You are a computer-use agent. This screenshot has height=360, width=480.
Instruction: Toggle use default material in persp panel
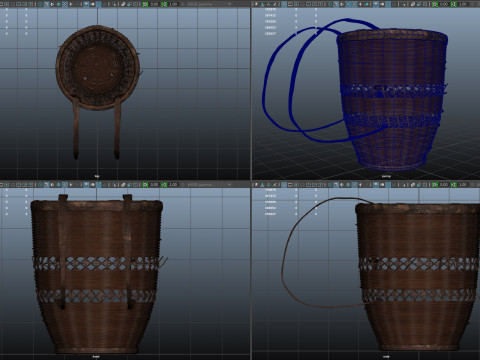pyautogui.click(x=342, y=4)
